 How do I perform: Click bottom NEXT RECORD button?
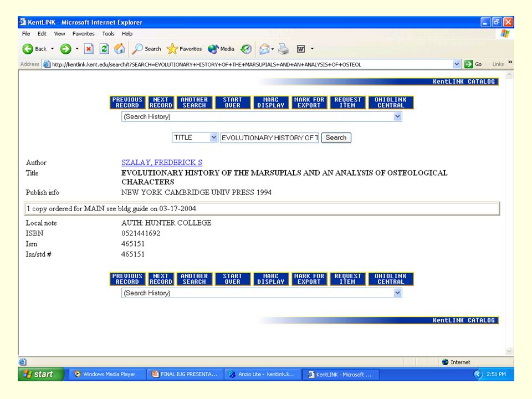161,279
